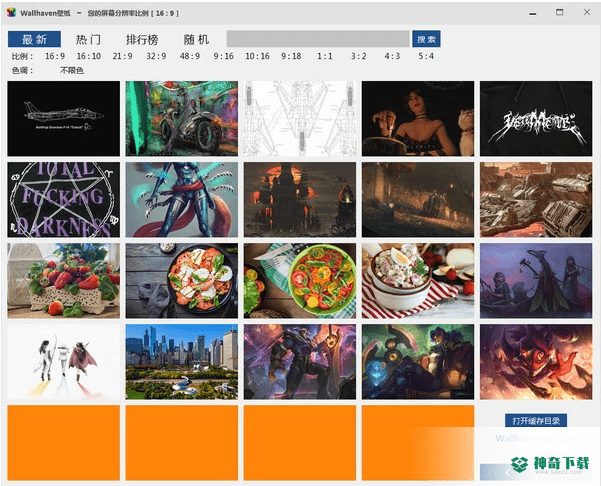This screenshot has height=486, width=601.
Task: Open the 打开缓存目录 cache folder button
Action: click(536, 421)
